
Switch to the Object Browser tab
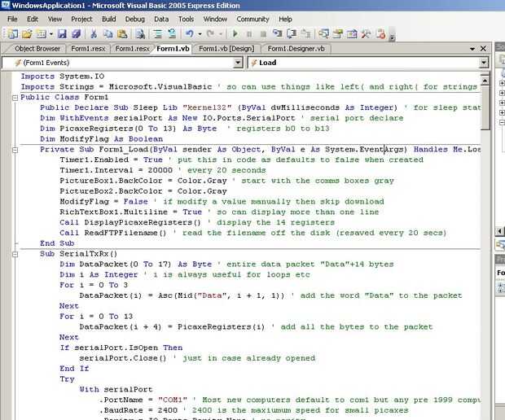pos(37,49)
